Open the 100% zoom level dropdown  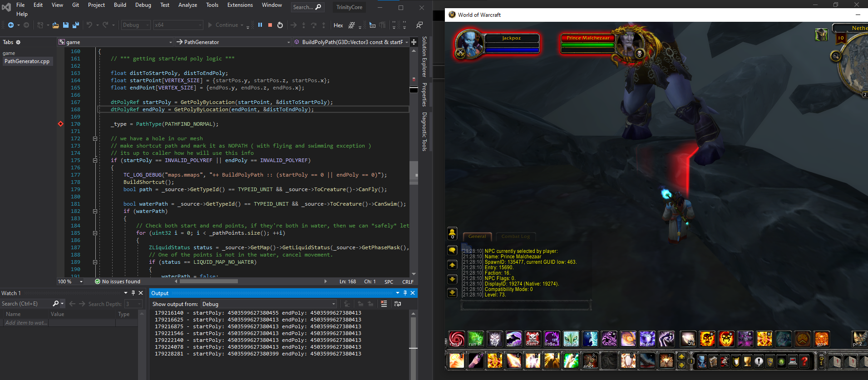coord(70,281)
